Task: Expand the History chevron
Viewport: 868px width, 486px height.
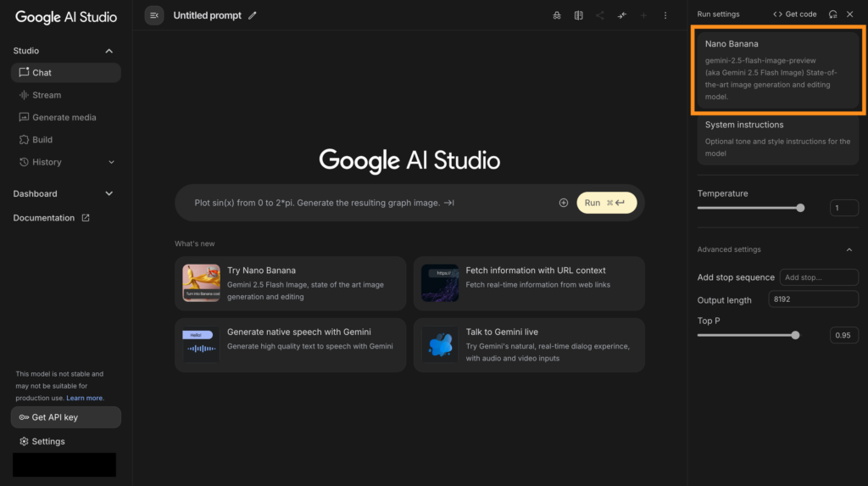Action: point(111,162)
